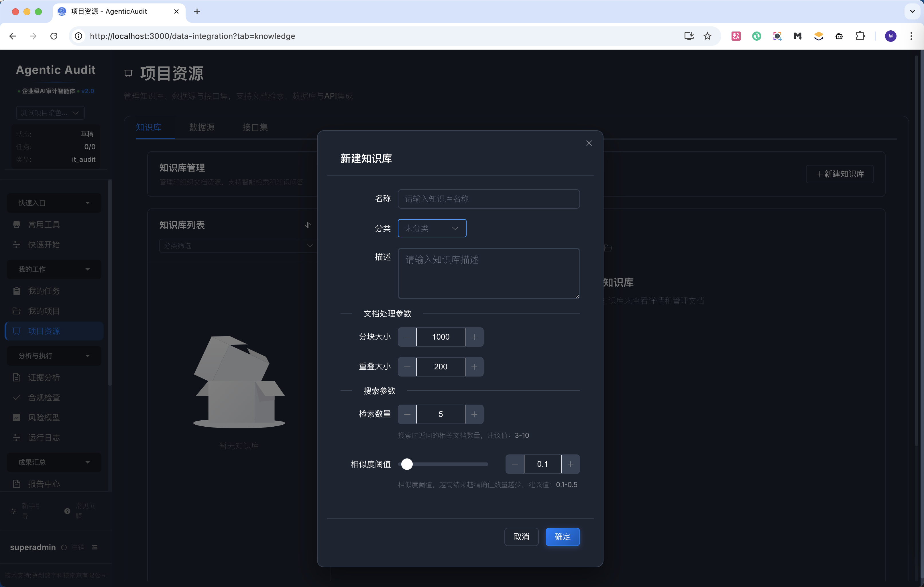The height and width of the screenshot is (587, 924).
Task: Decrease 检索数量 with the minus stepper
Action: coord(407,414)
